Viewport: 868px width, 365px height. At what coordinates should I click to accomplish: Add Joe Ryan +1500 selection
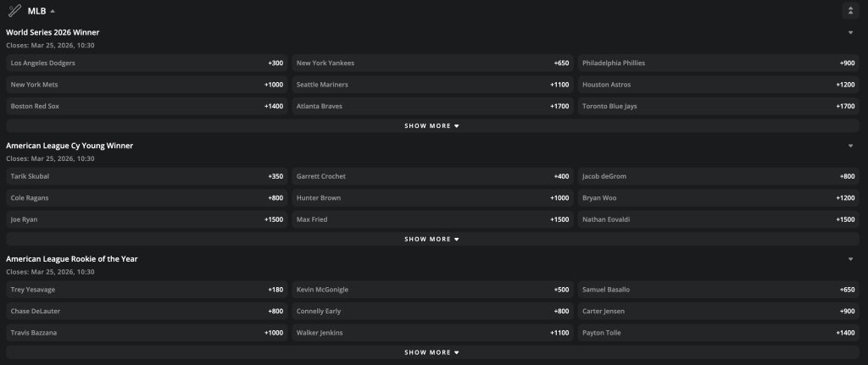coord(147,219)
